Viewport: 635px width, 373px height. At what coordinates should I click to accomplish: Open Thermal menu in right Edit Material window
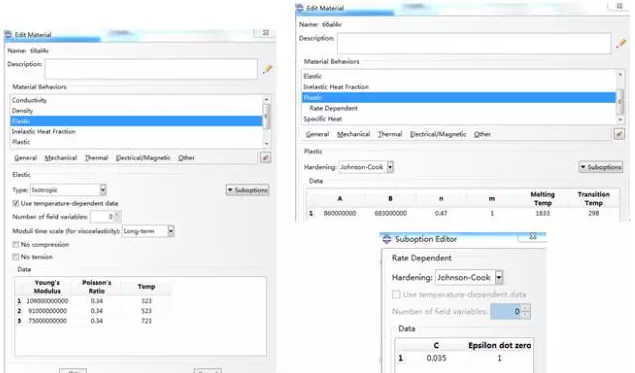(390, 134)
